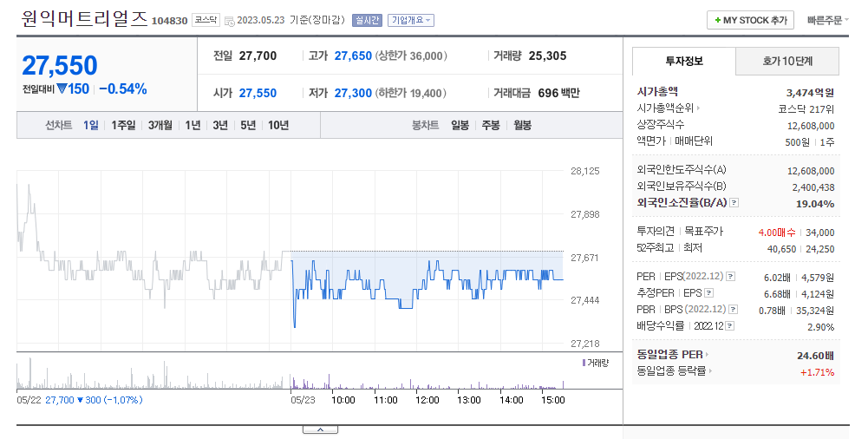Click the 15:00 time label on the chart axis

(x=552, y=400)
